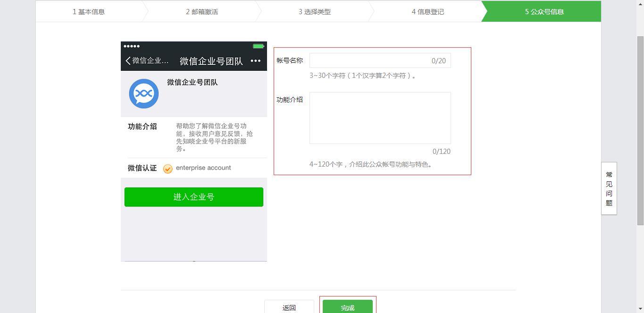
Task: Open the 常见问题 side tab
Action: tap(609, 188)
